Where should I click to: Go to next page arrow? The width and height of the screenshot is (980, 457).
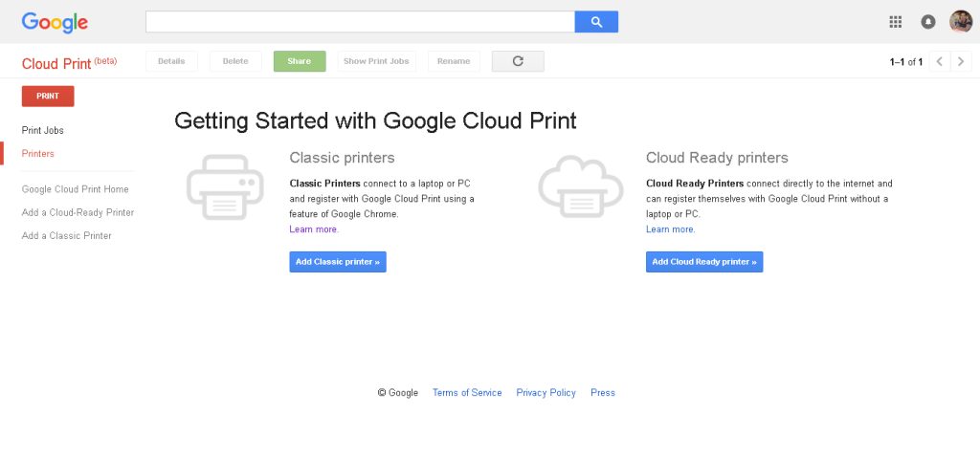[961, 61]
